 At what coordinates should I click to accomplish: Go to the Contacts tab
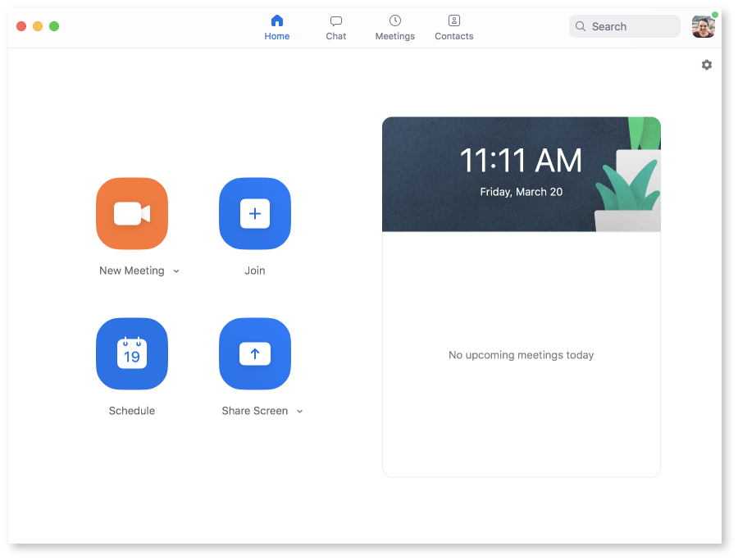(x=453, y=28)
